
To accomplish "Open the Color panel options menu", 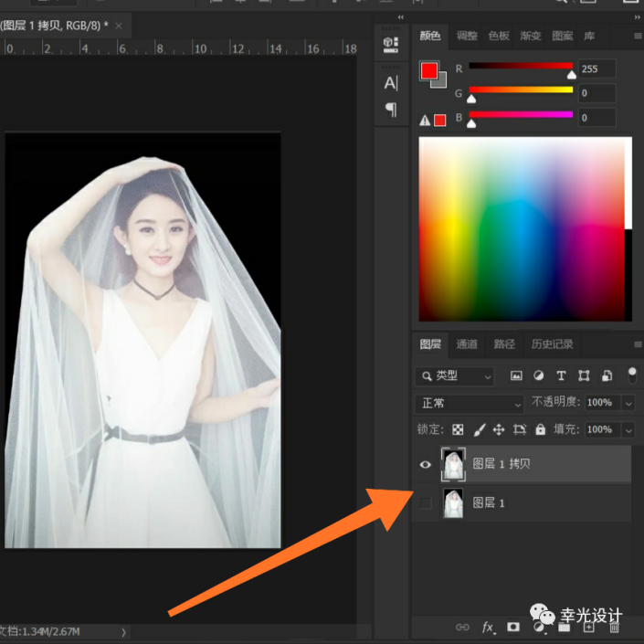I will pyautogui.click(x=638, y=37).
